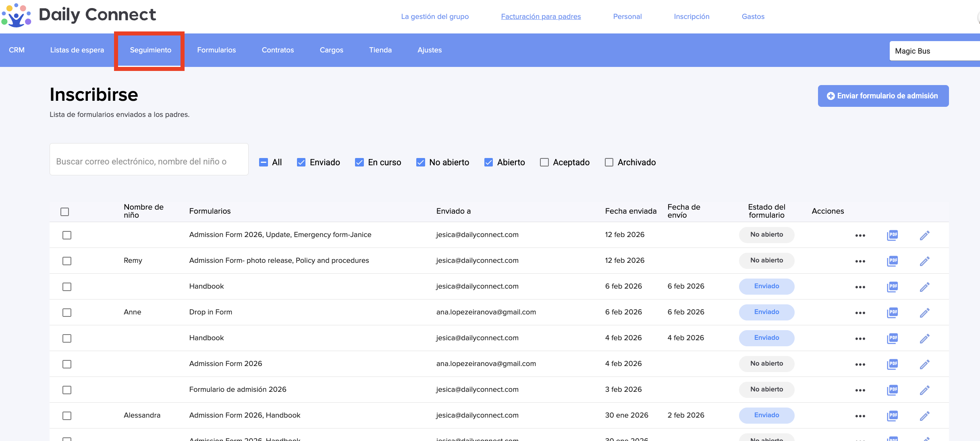Screen dimensions: 980x441
Task: Click the Daily Connect logo
Action: click(x=79, y=15)
